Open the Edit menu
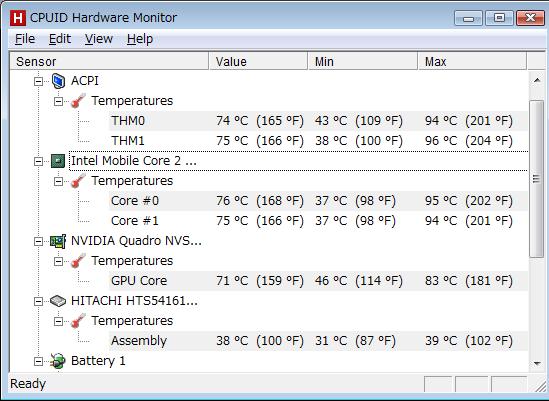Viewport: 549px width, 401px height. tap(60, 39)
